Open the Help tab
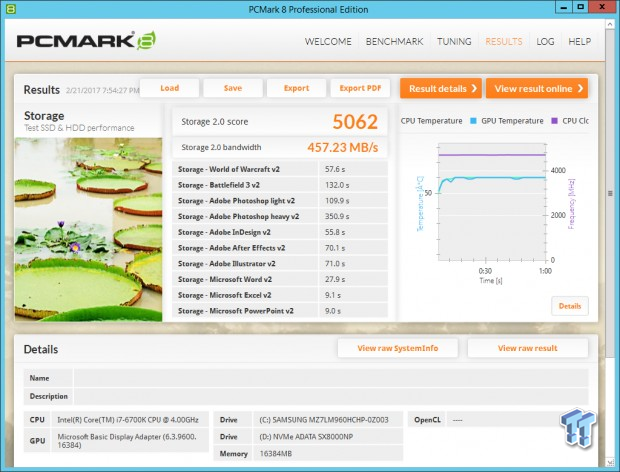Screen dimensions: 620x472 point(579,42)
